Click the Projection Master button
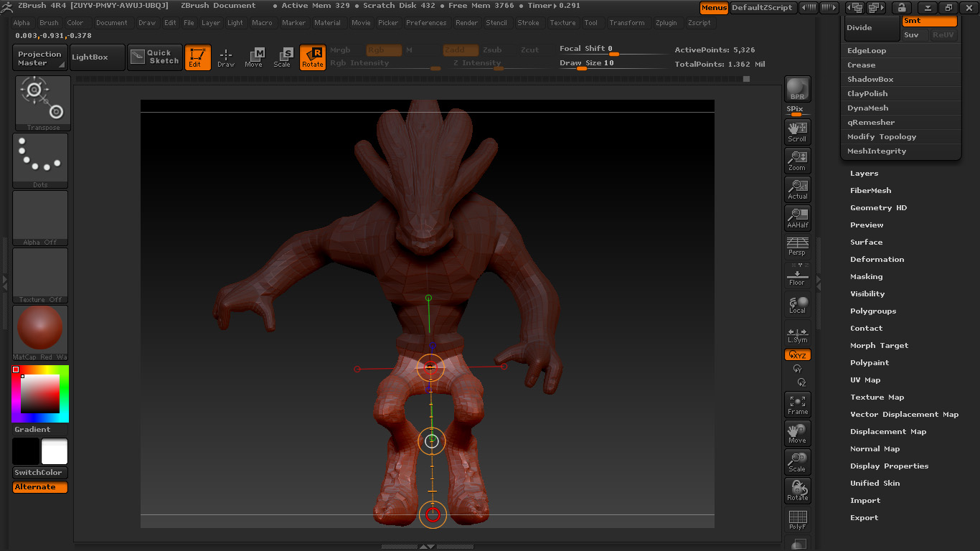The image size is (980, 551). pyautogui.click(x=40, y=57)
